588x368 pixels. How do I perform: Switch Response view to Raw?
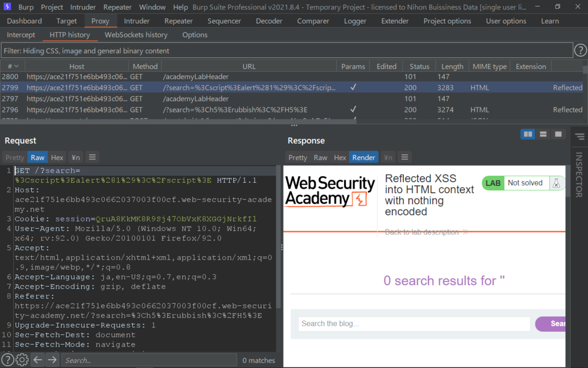pos(320,157)
